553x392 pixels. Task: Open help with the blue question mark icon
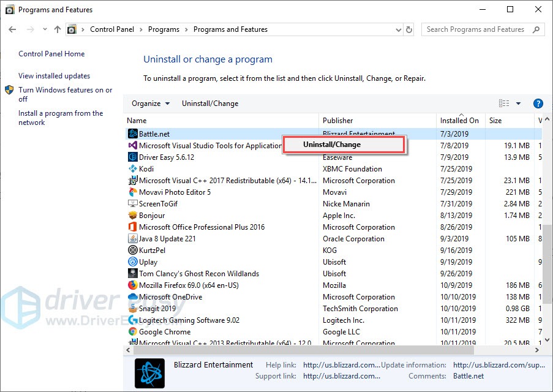point(538,104)
